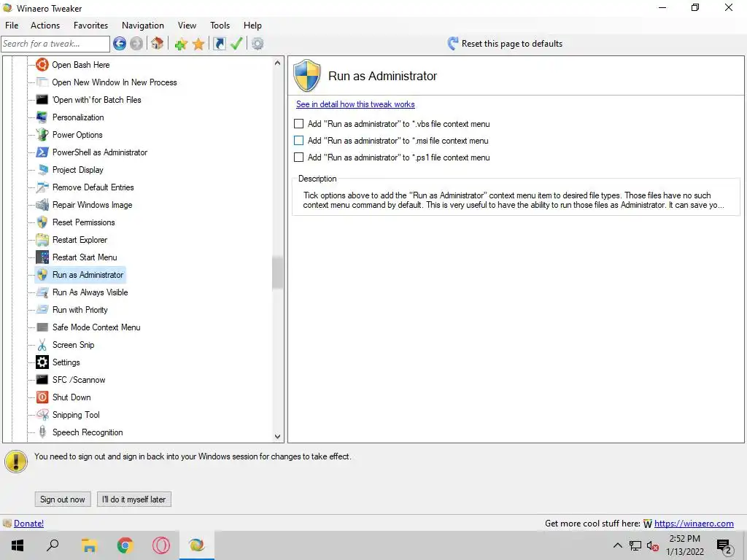The width and height of the screenshot is (747, 560).
Task: Click Reset this page to defaults
Action: point(511,43)
